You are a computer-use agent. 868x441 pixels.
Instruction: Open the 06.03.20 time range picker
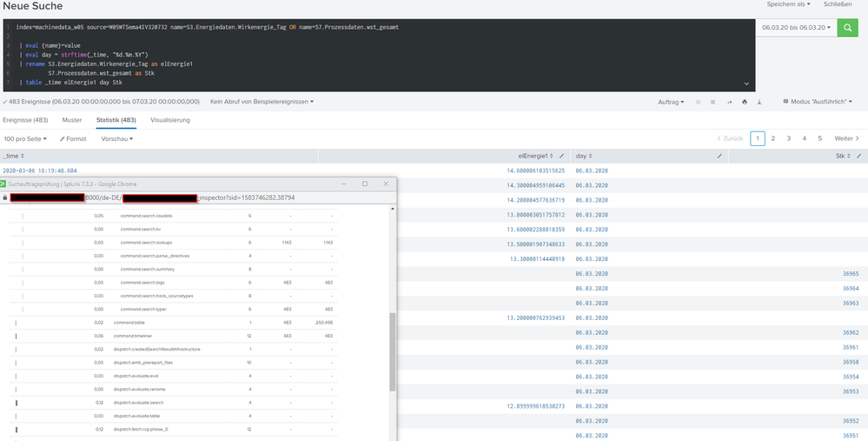(796, 28)
